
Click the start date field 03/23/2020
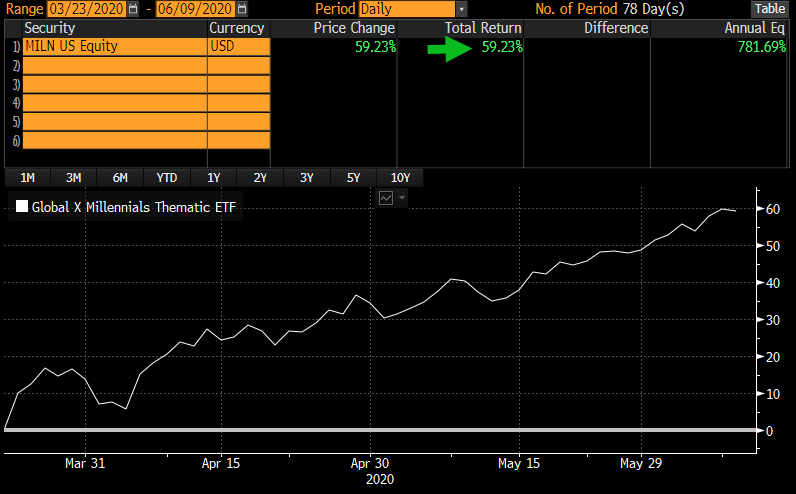click(86, 9)
